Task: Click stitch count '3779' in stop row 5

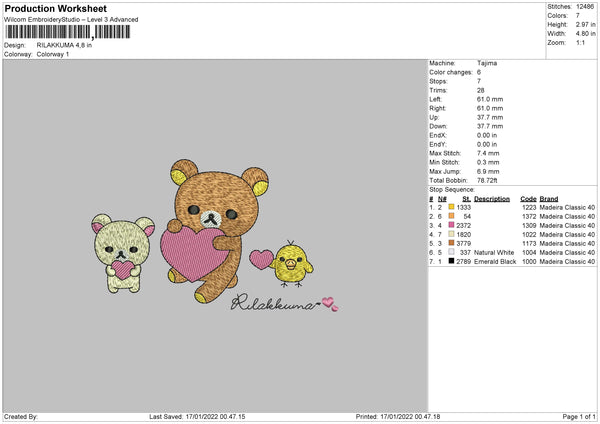Action: coord(463,243)
